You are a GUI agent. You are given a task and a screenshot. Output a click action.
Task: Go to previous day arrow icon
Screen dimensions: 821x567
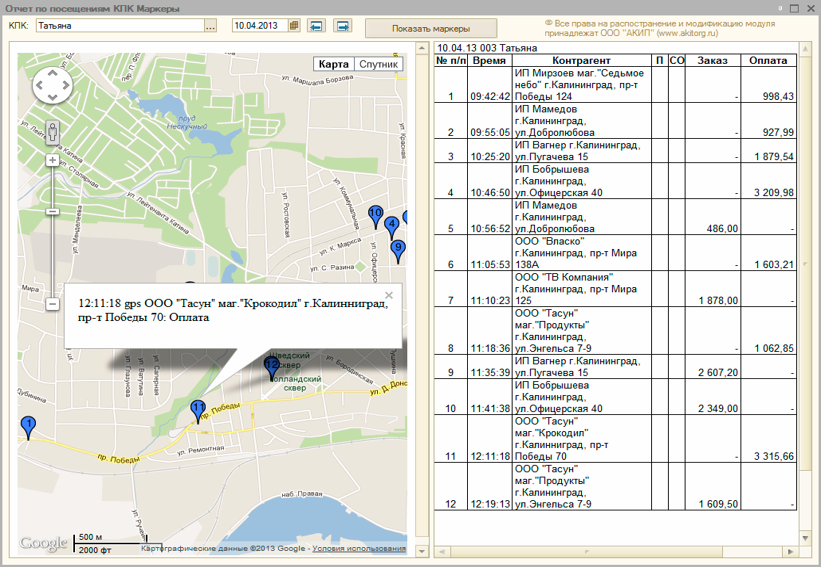[316, 25]
